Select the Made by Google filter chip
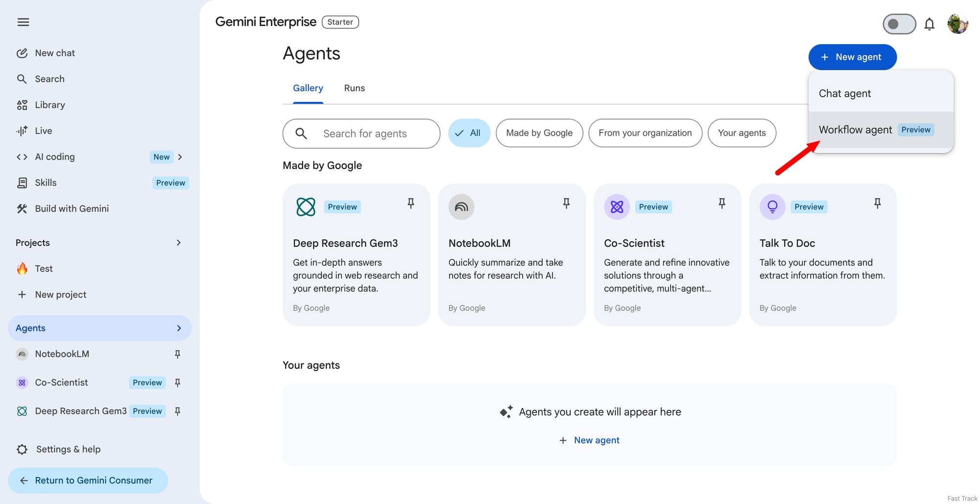Image resolution: width=980 pixels, height=504 pixels. coord(539,133)
